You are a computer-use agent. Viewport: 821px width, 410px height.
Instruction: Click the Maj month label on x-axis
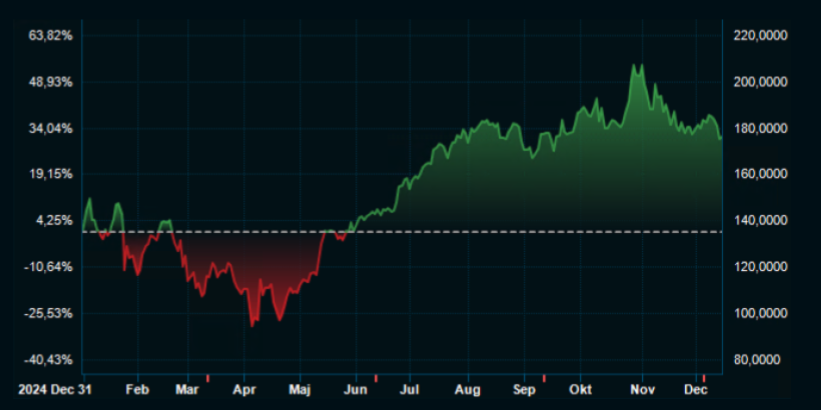[302, 389]
